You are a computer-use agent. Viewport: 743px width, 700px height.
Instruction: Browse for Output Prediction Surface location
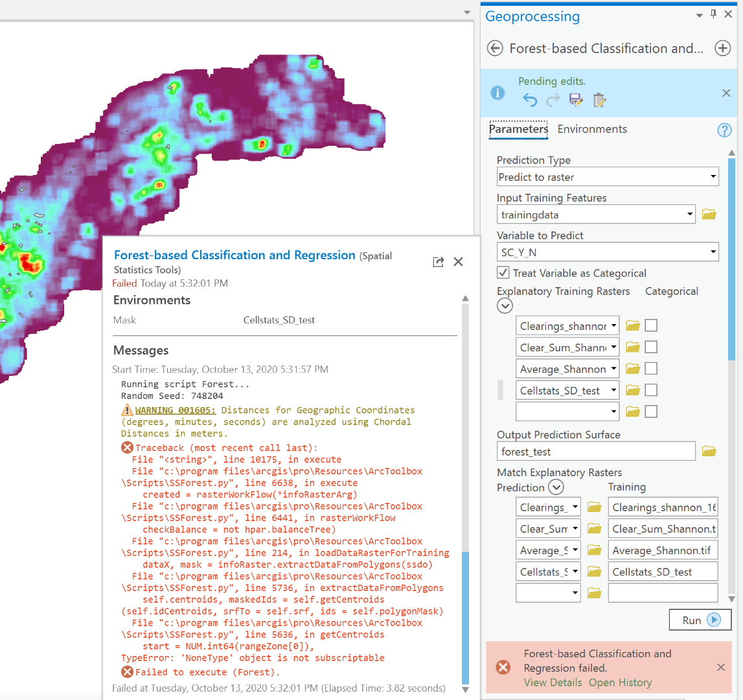(709, 451)
